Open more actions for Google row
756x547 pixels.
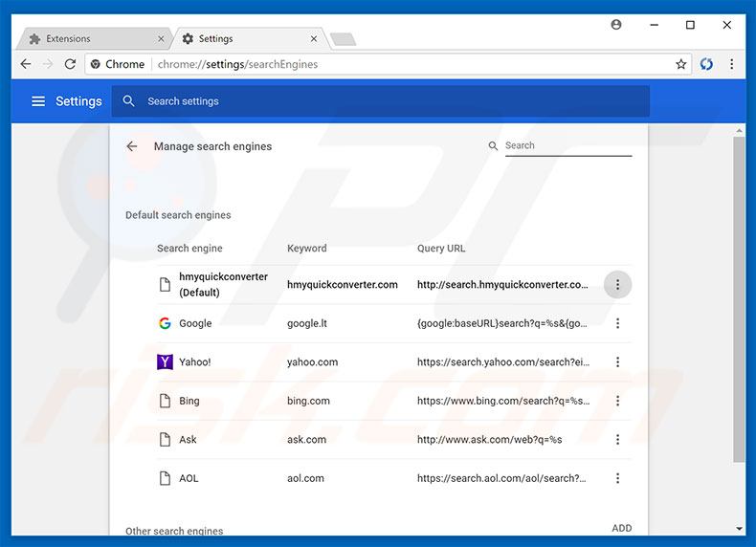617,323
